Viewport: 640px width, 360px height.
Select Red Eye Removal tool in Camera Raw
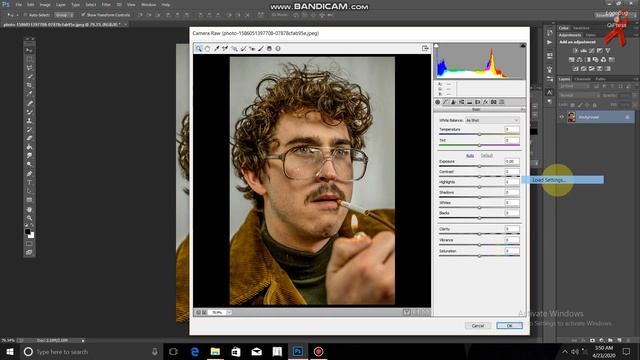pyautogui.click(x=252, y=49)
